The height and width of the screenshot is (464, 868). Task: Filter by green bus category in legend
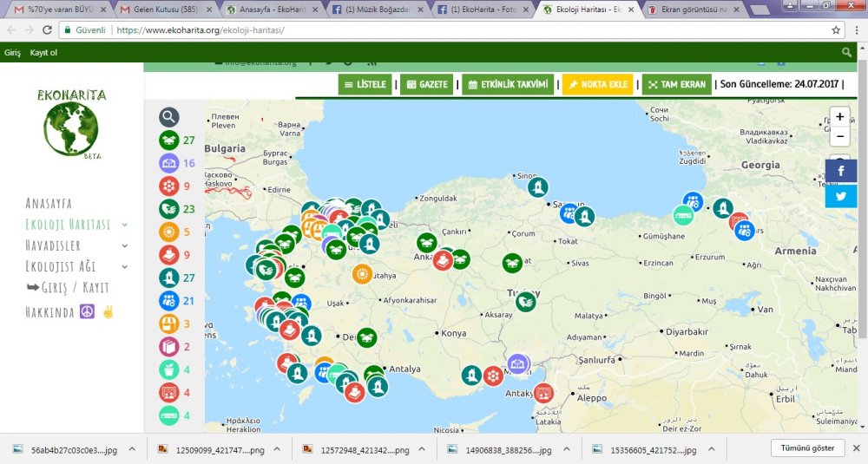(169, 415)
